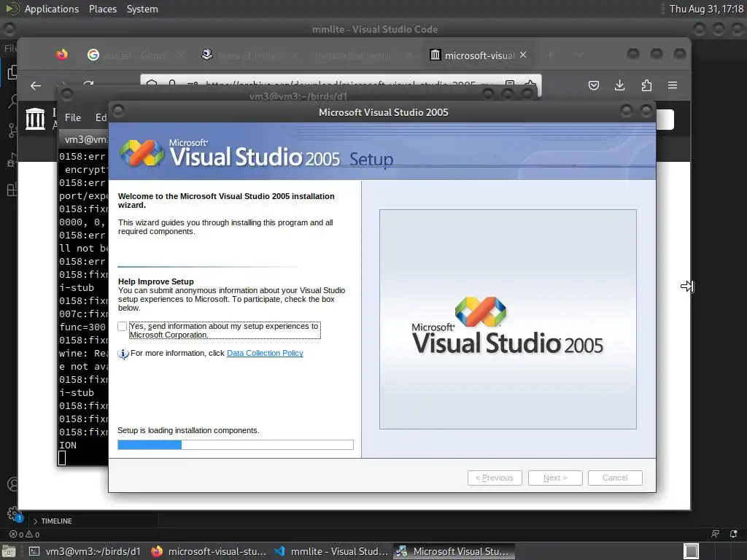The image size is (747, 560).
Task: Select the microsoft-visual Firefox tab
Action: coord(479,55)
